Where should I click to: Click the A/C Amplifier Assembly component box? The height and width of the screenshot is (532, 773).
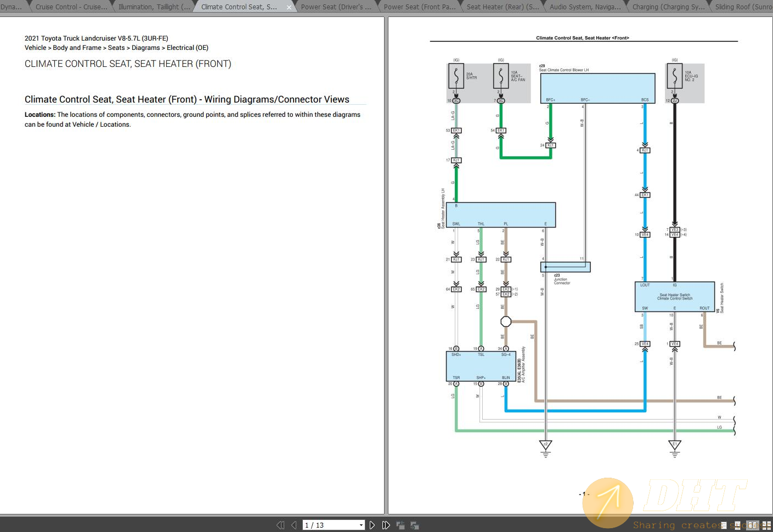click(481, 366)
